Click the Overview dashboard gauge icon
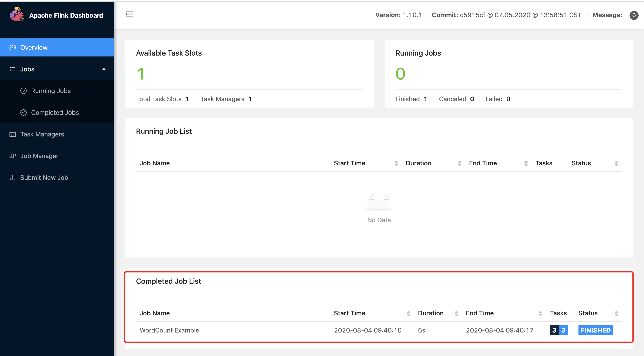Image resolution: width=644 pixels, height=356 pixels. point(12,47)
